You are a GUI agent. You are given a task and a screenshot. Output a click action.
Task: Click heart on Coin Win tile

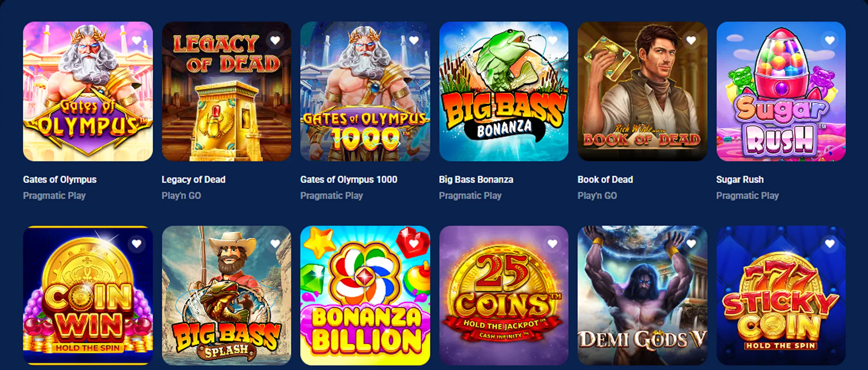pyautogui.click(x=136, y=244)
